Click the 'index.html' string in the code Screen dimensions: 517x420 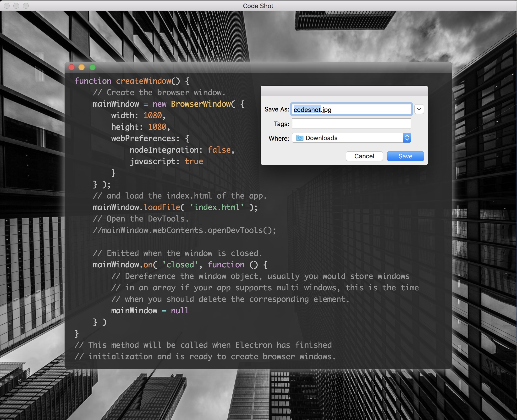click(x=216, y=207)
